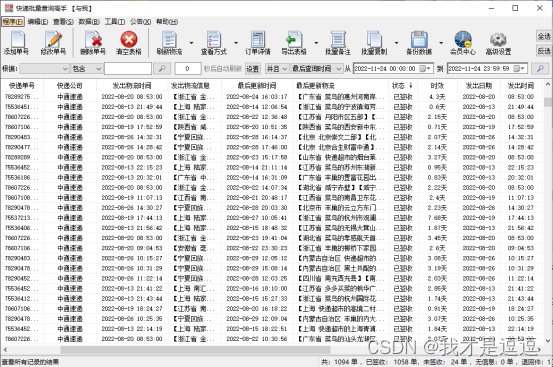Open the 最后查询时间 time field dropdown
The height and width of the screenshot is (367, 553).
(317, 68)
